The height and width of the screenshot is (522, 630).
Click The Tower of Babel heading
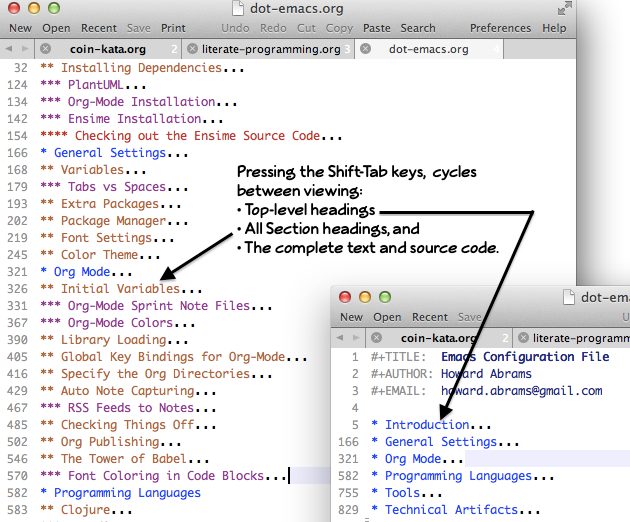(x=125, y=459)
